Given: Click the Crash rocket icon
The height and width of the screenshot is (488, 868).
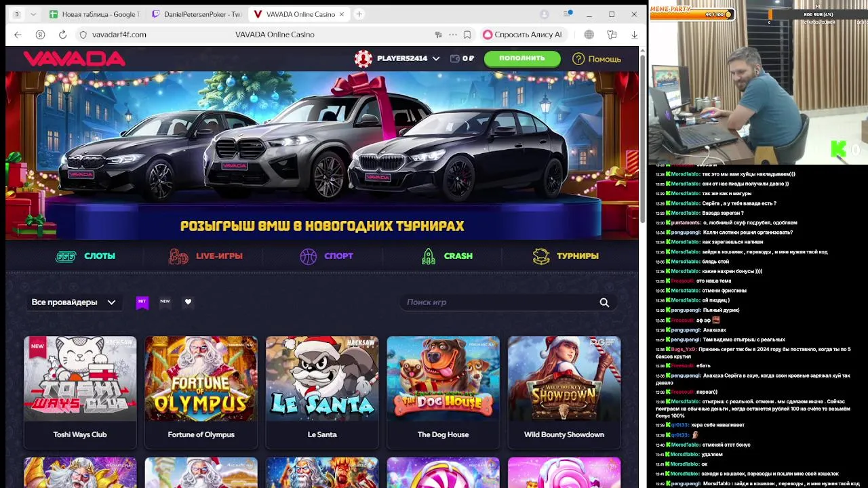Looking at the screenshot, I should tap(428, 256).
